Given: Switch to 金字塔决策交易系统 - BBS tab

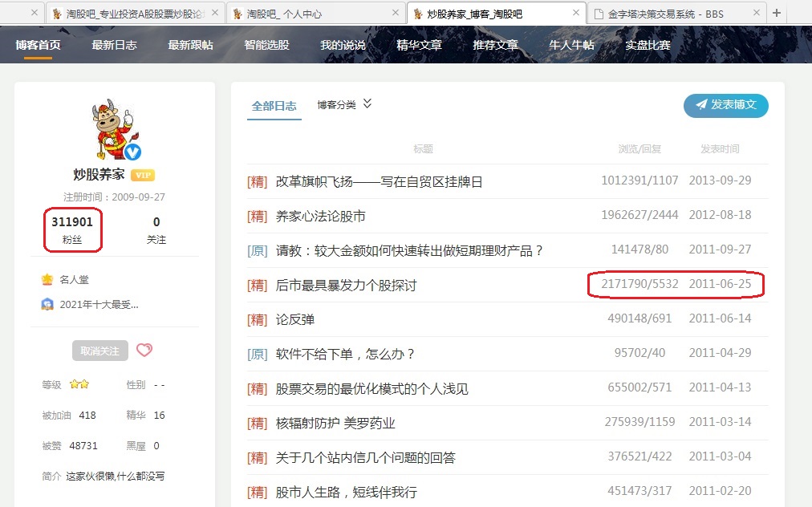Looking at the screenshot, I should click(x=676, y=14).
